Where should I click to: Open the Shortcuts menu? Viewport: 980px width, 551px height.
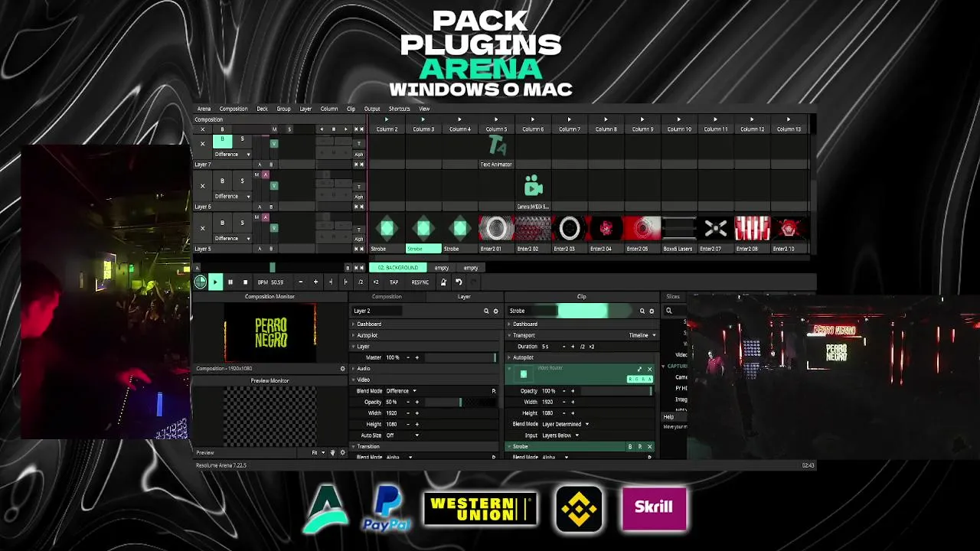399,109
